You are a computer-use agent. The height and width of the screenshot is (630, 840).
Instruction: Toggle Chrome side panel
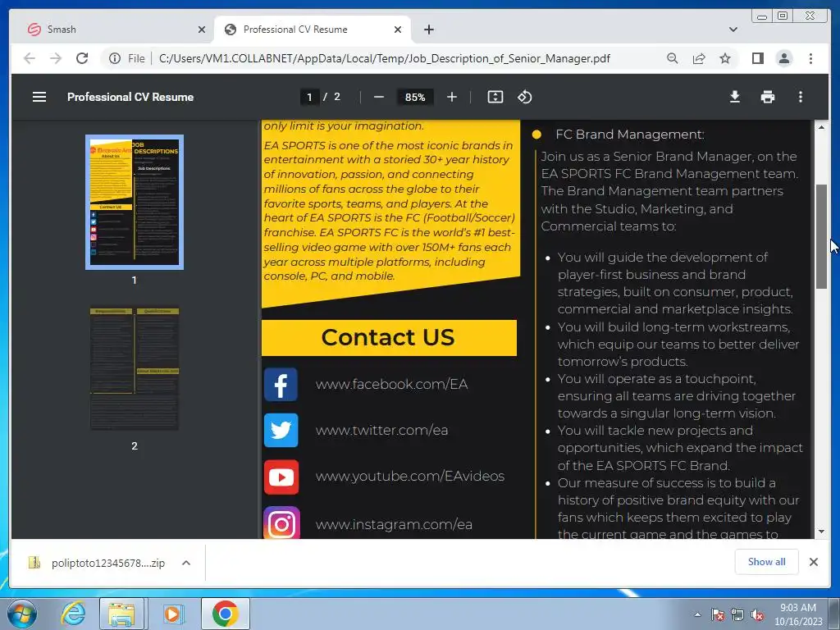757,58
